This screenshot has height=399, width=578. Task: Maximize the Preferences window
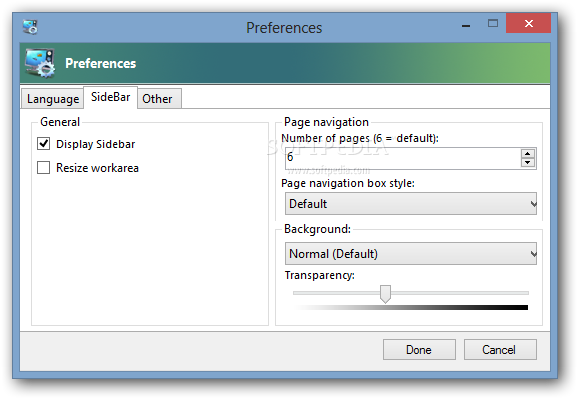pos(493,24)
